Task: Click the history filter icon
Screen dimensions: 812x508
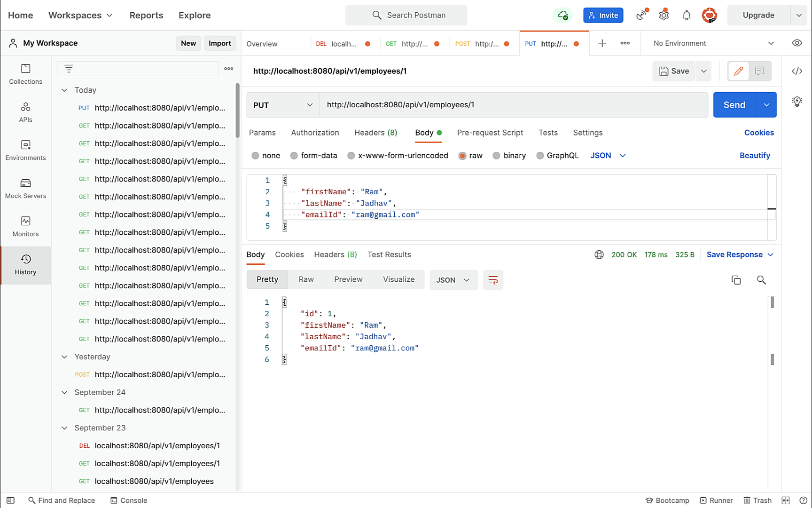Action: pyautogui.click(x=69, y=69)
